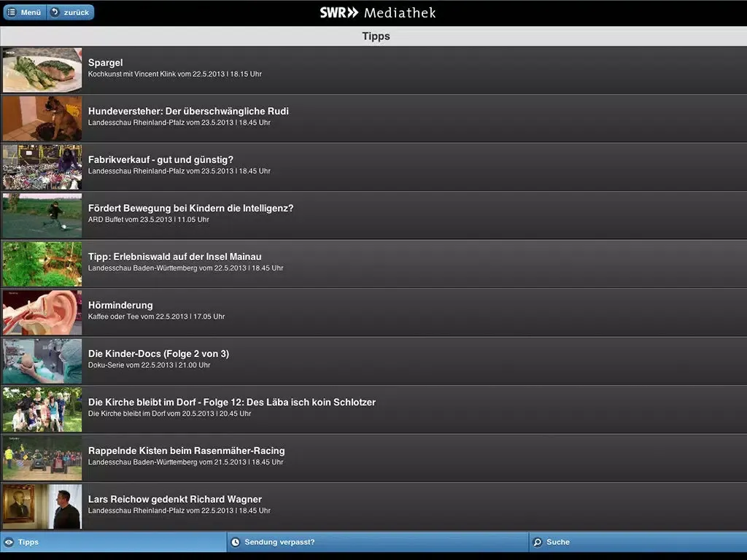Select 'Rappelnde Kisten beim Rasenmäher-Racing' title

point(186,451)
